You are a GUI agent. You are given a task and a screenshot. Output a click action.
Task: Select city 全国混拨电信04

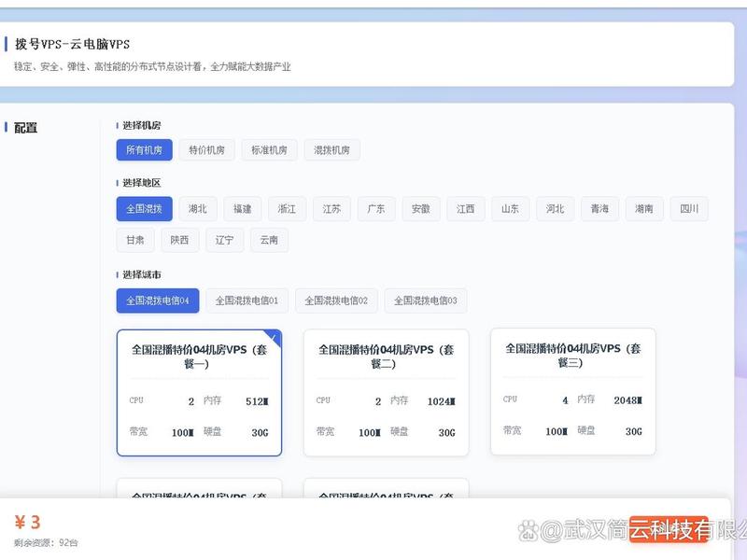click(x=158, y=301)
